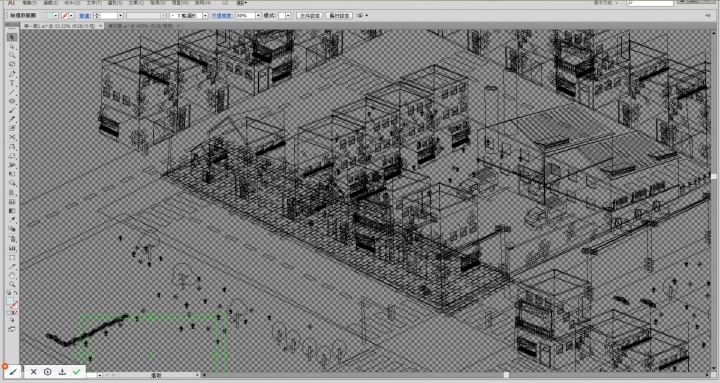This screenshot has width=720, height=383.
Task: Open the dropdown next to the align icon
Action: click(x=366, y=16)
